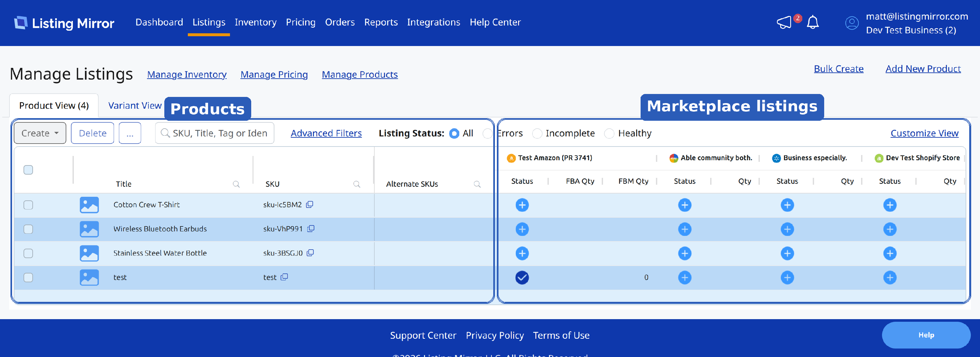Screen dimensions: 980x357
Task: Open the Customize View link
Action: coord(924,133)
